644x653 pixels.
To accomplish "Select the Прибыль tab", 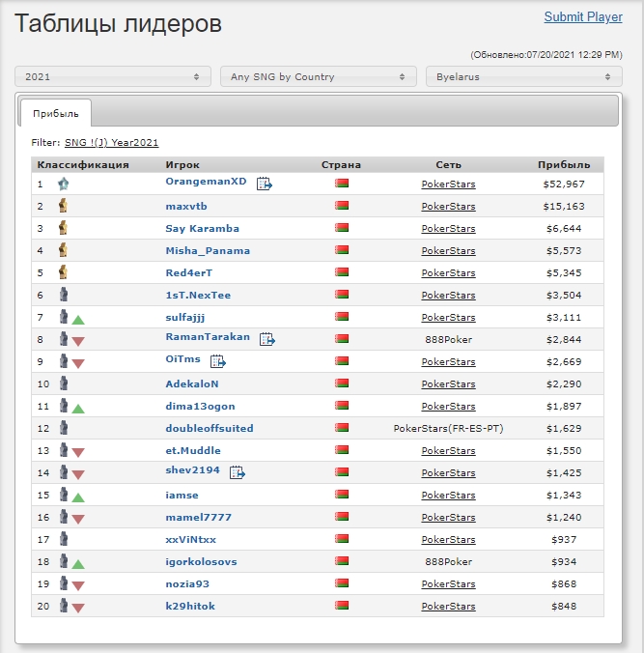I will (56, 113).
